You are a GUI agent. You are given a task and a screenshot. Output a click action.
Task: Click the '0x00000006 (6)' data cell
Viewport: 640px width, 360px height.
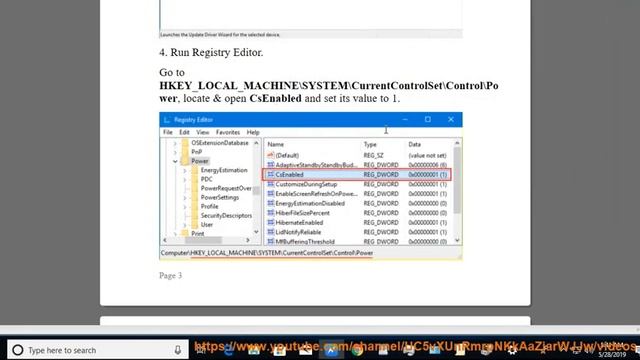click(427, 165)
